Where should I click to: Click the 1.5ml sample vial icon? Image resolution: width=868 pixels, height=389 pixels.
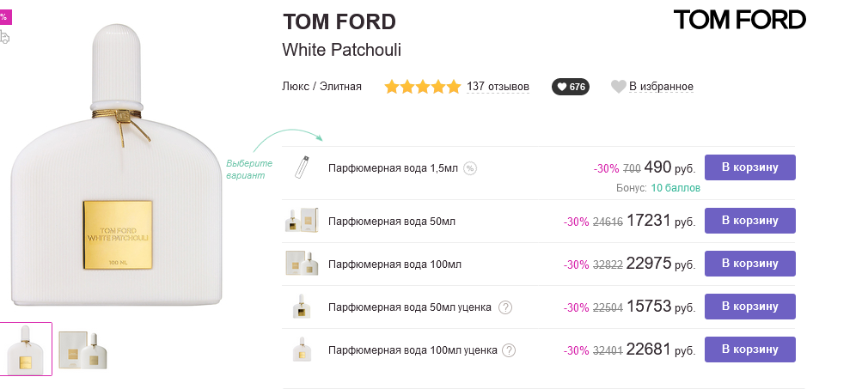[x=301, y=167]
